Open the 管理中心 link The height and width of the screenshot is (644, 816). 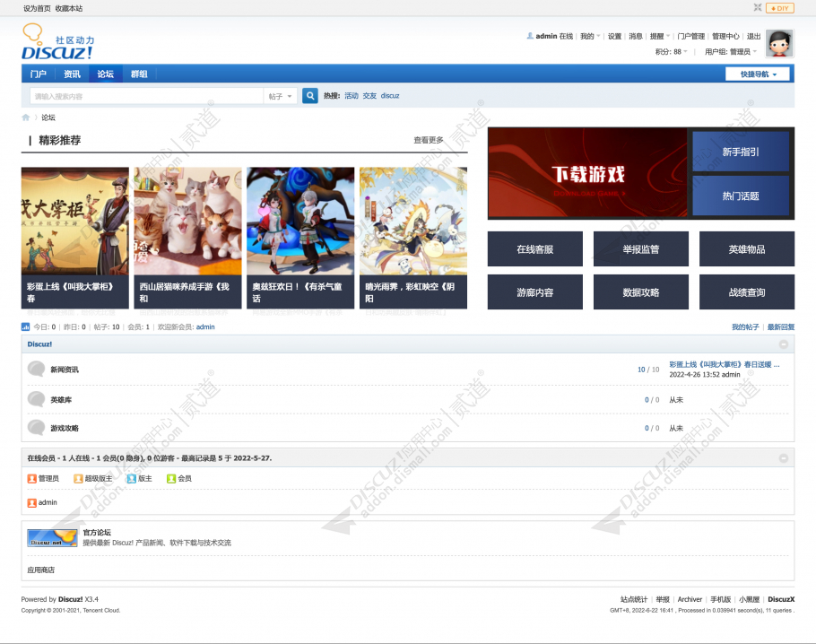point(725,37)
